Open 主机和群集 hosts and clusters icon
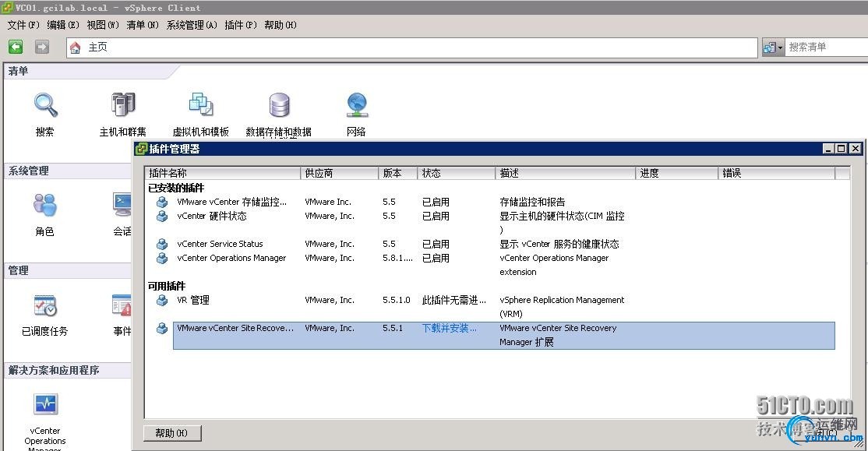 click(x=123, y=104)
